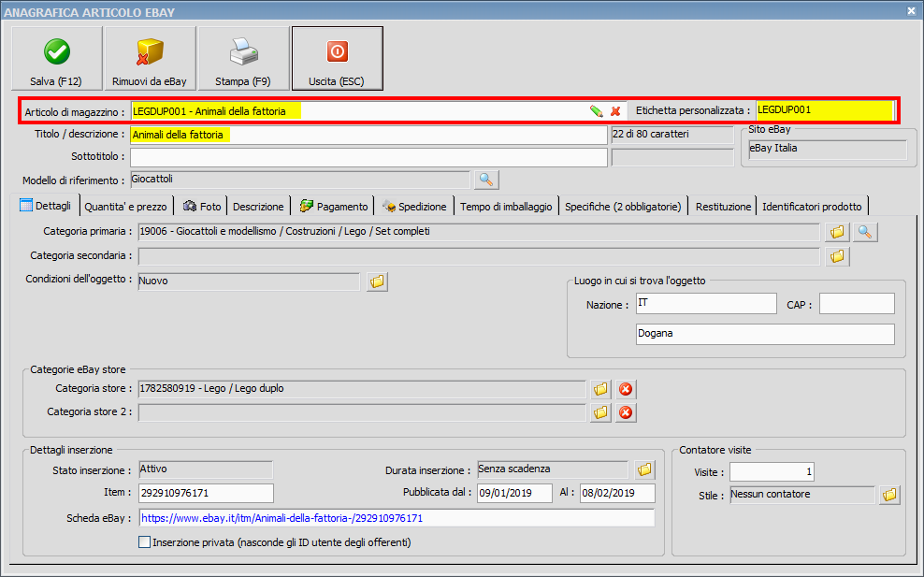Open folder picker for contatore Stile
924x577 pixels.
pos(889,495)
